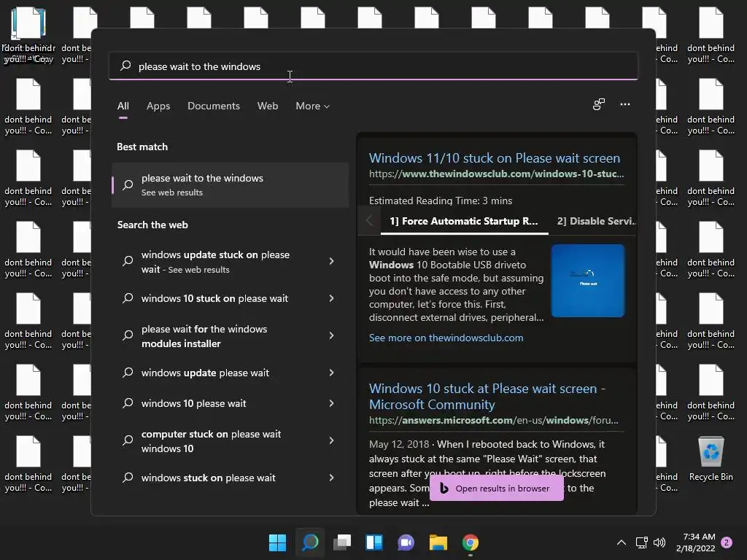The image size is (747, 560).
Task: Select '1] Force Automatic Startup R...' tab
Action: pos(464,221)
